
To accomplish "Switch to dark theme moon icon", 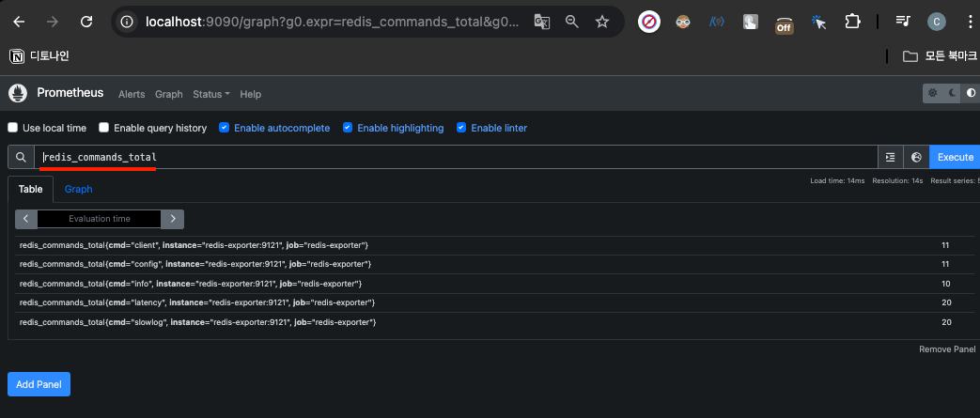I will tap(952, 93).
